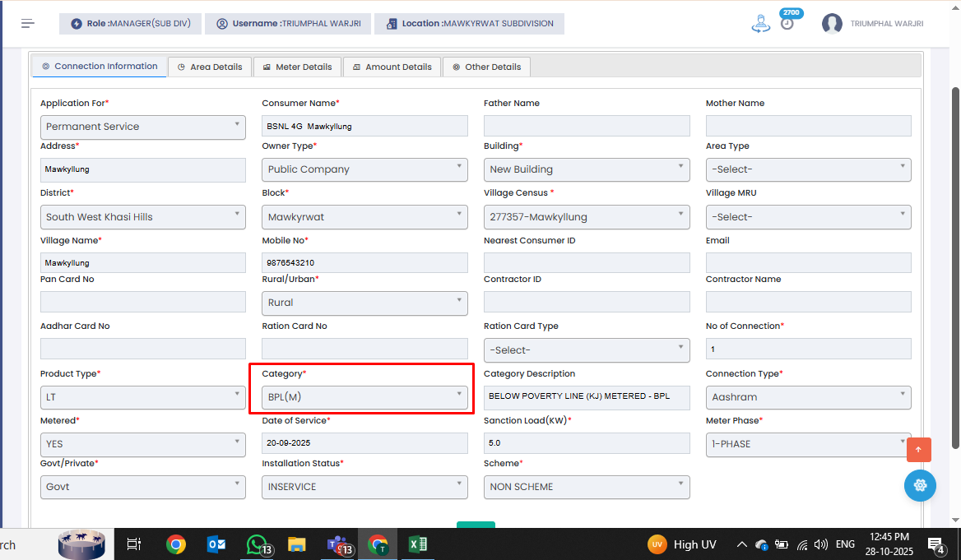Open the Product Type dropdown showing LT

coord(143,397)
